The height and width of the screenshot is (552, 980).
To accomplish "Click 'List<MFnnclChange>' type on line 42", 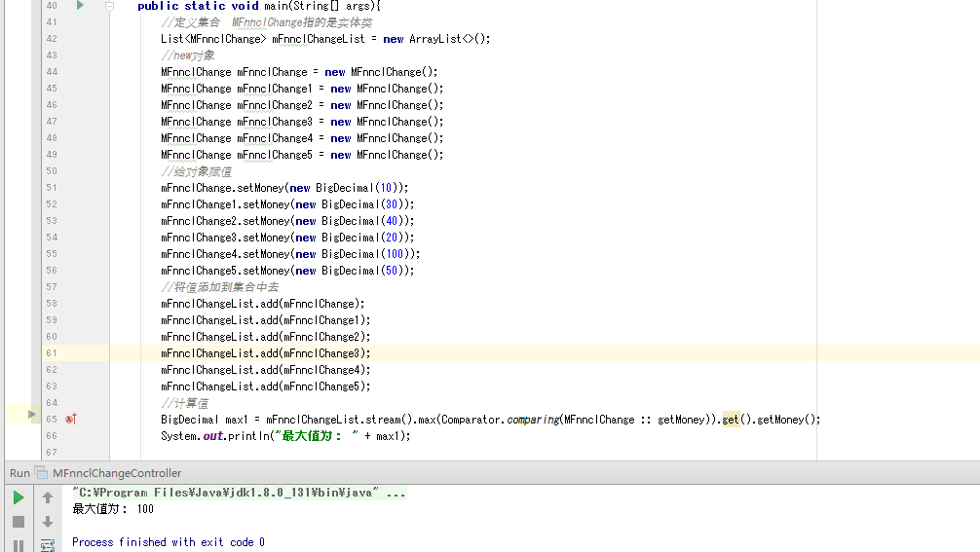I will click(213, 39).
